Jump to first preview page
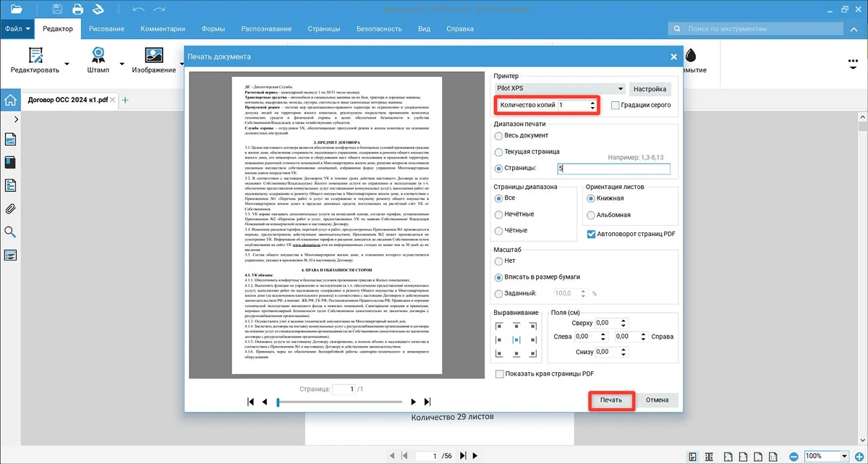This screenshot has width=868, height=464. pos(251,402)
